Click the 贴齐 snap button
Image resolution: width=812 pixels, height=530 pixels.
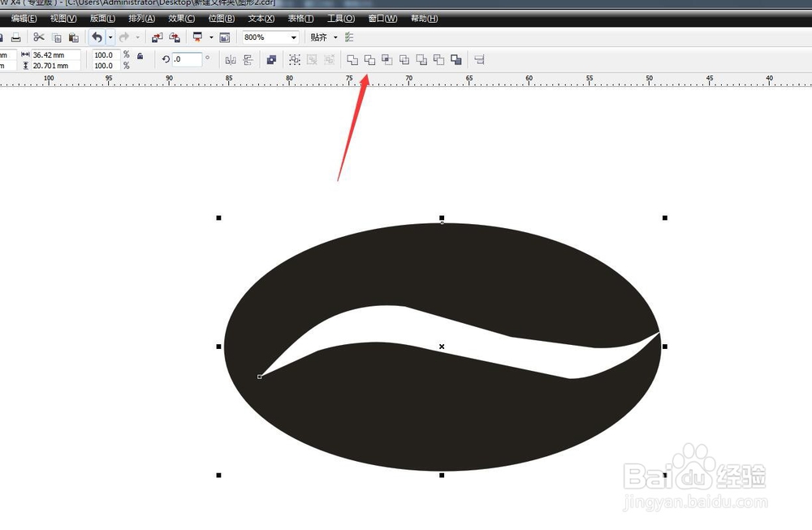(318, 37)
